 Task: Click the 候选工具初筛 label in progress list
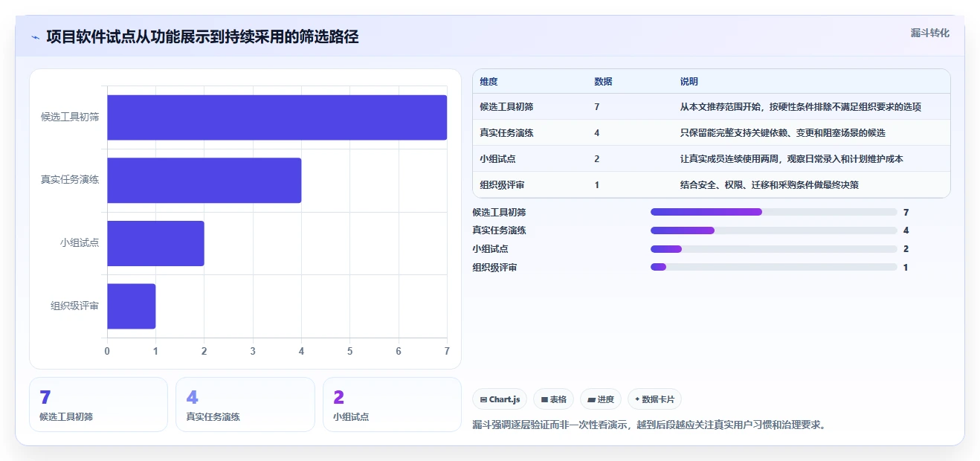499,212
